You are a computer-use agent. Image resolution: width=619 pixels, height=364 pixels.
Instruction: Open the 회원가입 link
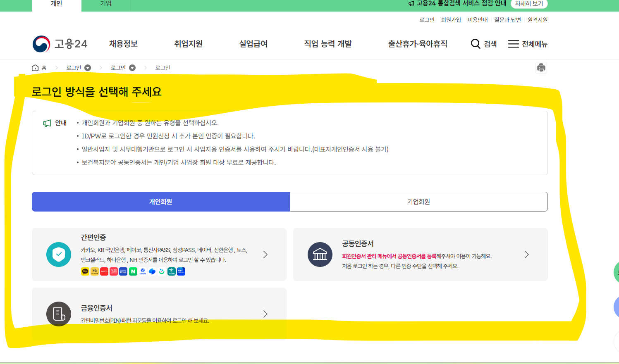452,19
